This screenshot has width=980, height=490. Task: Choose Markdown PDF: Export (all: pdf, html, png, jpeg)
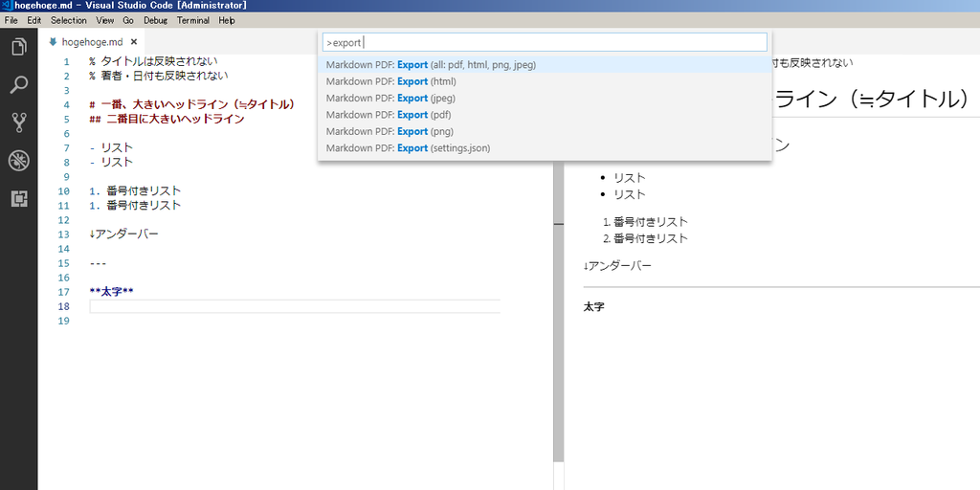[545, 64]
